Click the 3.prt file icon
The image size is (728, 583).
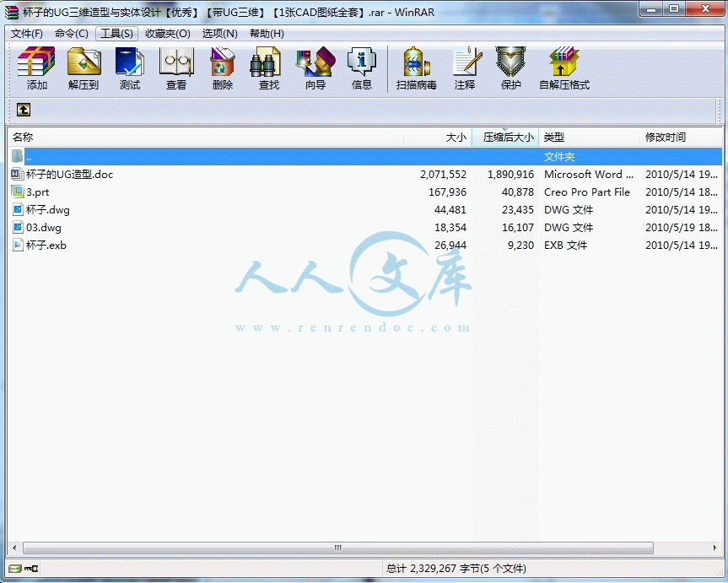click(17, 192)
